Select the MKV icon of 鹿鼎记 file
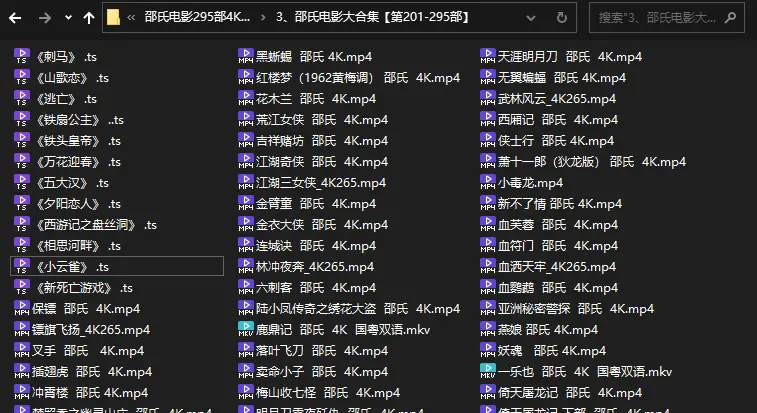 click(246, 329)
